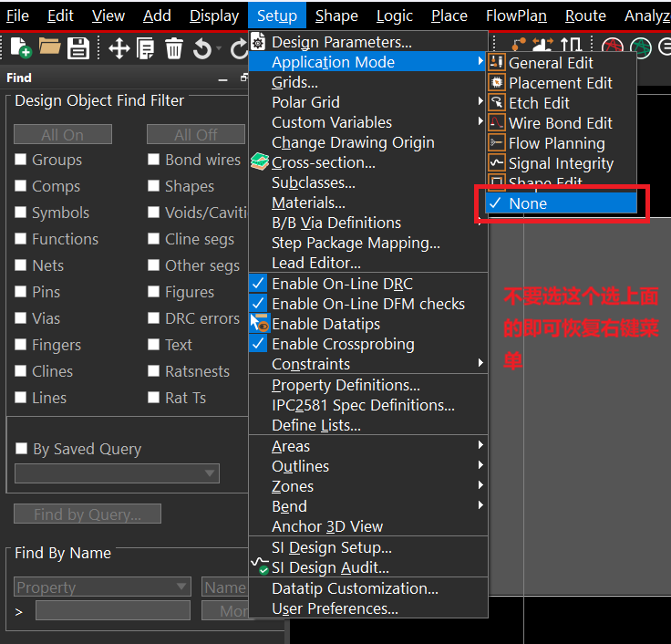Image resolution: width=671 pixels, height=644 pixels.
Task: Select the Delete trash icon
Action: [x=174, y=48]
